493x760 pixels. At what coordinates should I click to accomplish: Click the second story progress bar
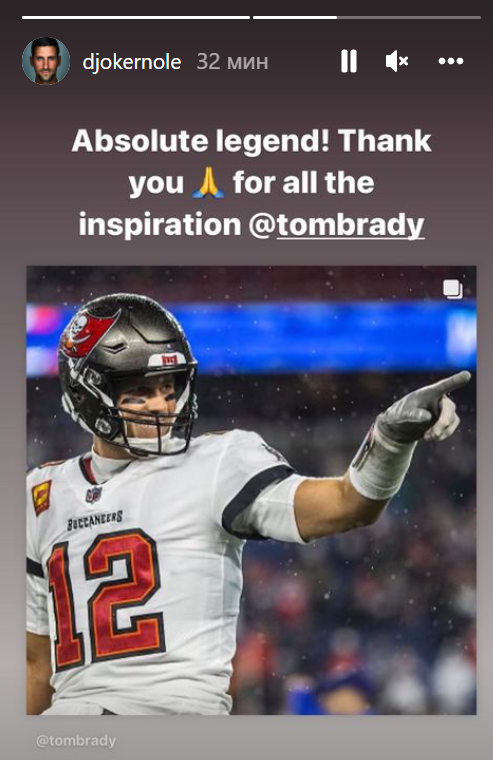[x=367, y=17]
